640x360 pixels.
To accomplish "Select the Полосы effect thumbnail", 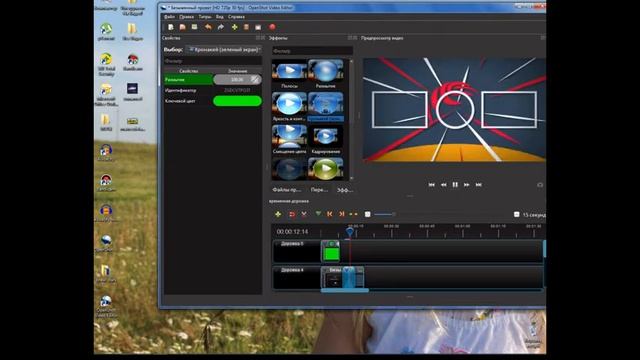I will tap(289, 74).
